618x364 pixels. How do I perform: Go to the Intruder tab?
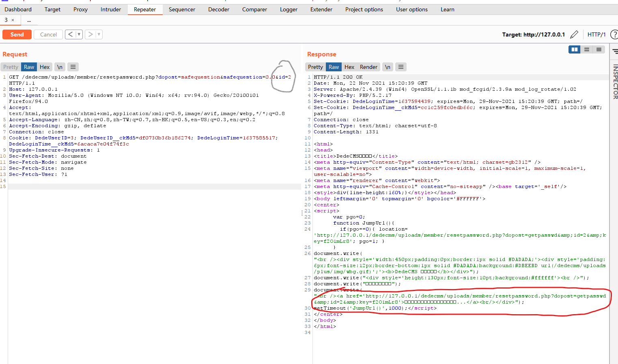pyautogui.click(x=111, y=9)
